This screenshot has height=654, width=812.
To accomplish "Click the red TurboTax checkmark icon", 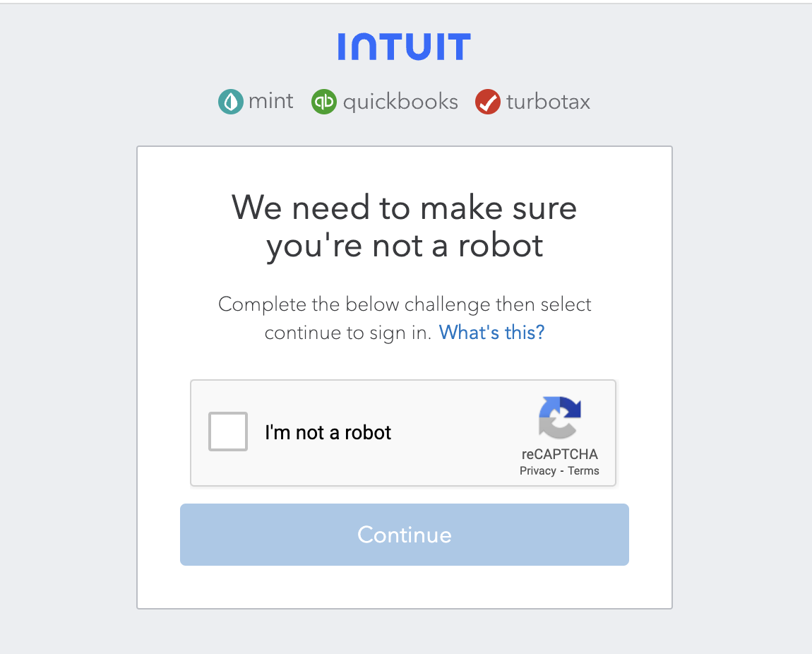I will point(487,102).
